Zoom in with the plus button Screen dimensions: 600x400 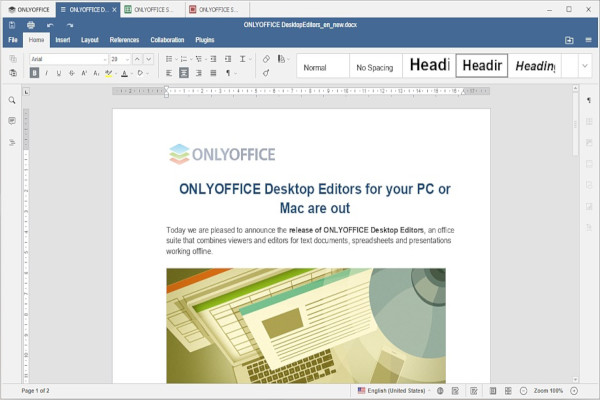[574, 391]
